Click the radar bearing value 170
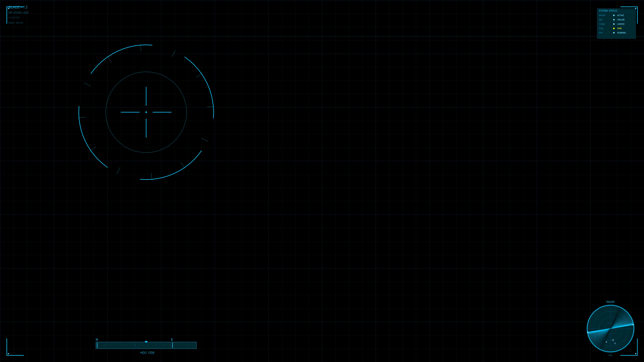644x362 pixels. pyautogui.click(x=610, y=355)
